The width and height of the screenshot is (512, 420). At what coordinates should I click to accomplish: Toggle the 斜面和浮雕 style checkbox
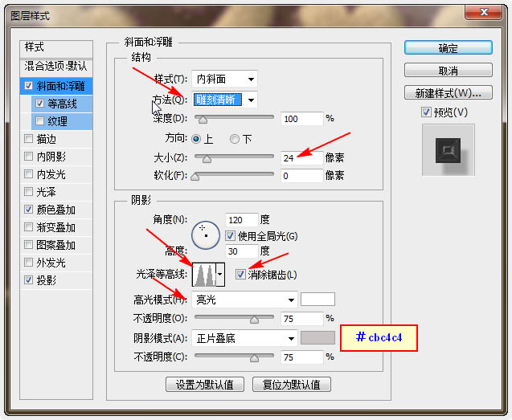coord(28,86)
